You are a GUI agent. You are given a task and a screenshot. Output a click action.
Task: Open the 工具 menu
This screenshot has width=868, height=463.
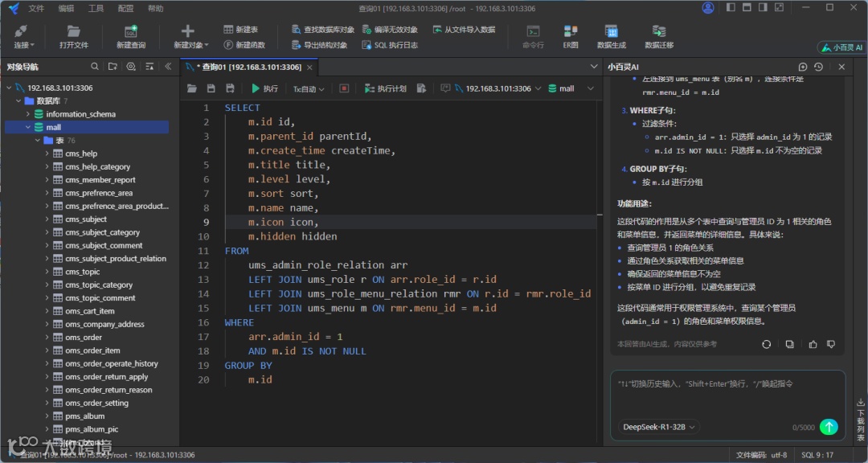click(x=96, y=8)
